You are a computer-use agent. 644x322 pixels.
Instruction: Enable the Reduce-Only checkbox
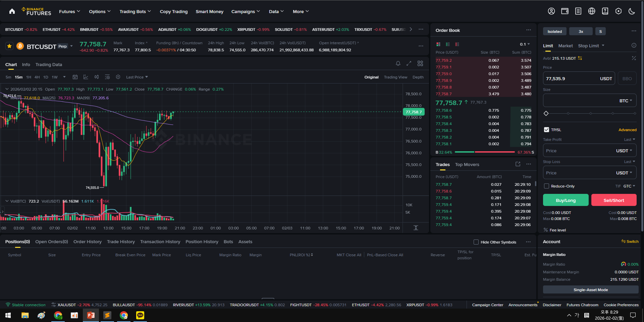(546, 186)
